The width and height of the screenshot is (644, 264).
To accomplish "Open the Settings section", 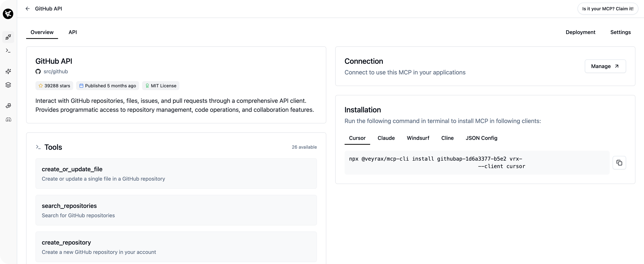I will click(620, 32).
